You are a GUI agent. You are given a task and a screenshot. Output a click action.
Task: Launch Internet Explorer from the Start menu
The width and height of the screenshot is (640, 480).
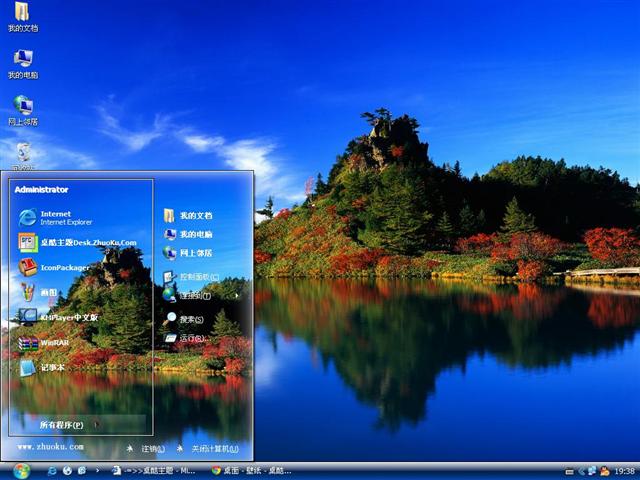(55, 218)
